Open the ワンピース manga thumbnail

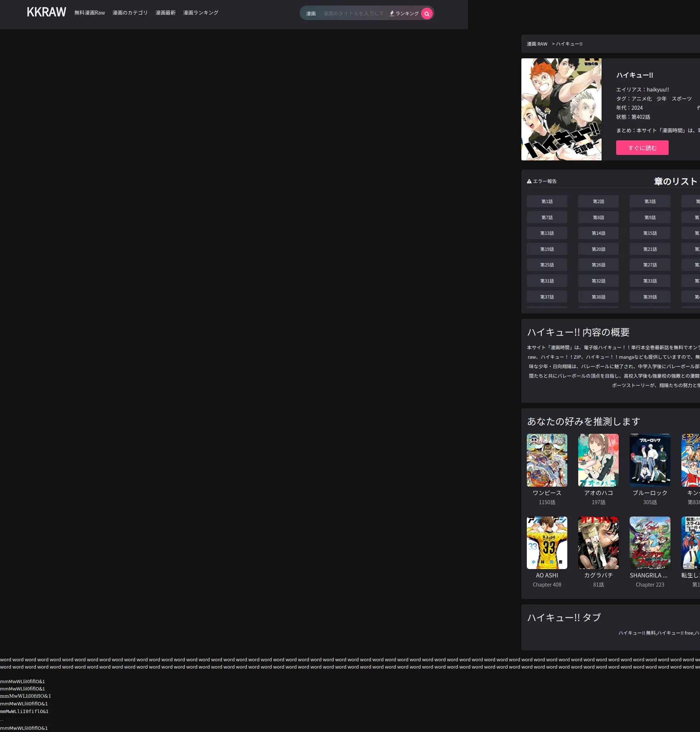tap(547, 460)
